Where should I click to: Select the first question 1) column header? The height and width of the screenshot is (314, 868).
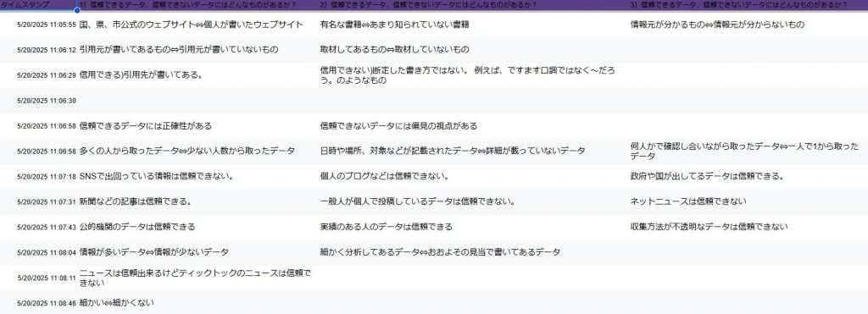198,4
